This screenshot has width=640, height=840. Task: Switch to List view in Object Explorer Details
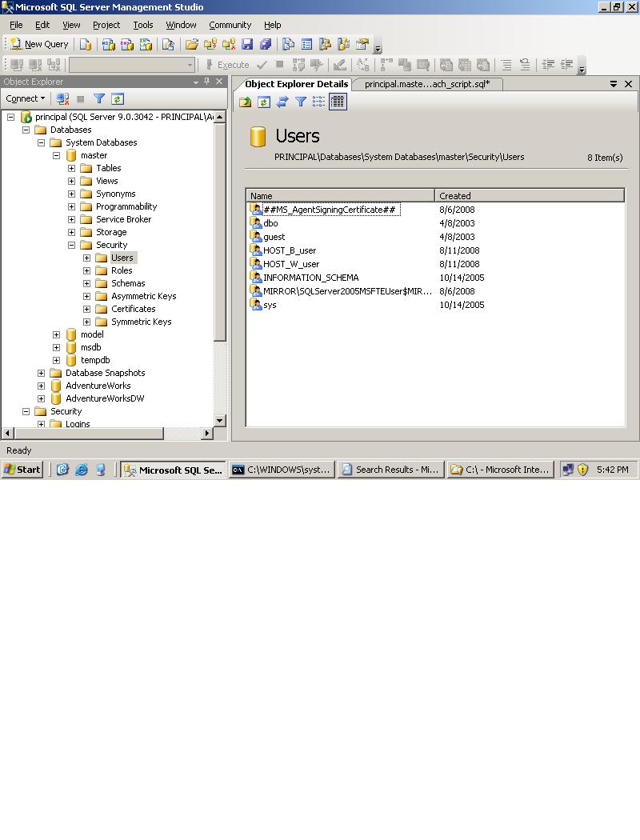coord(318,102)
